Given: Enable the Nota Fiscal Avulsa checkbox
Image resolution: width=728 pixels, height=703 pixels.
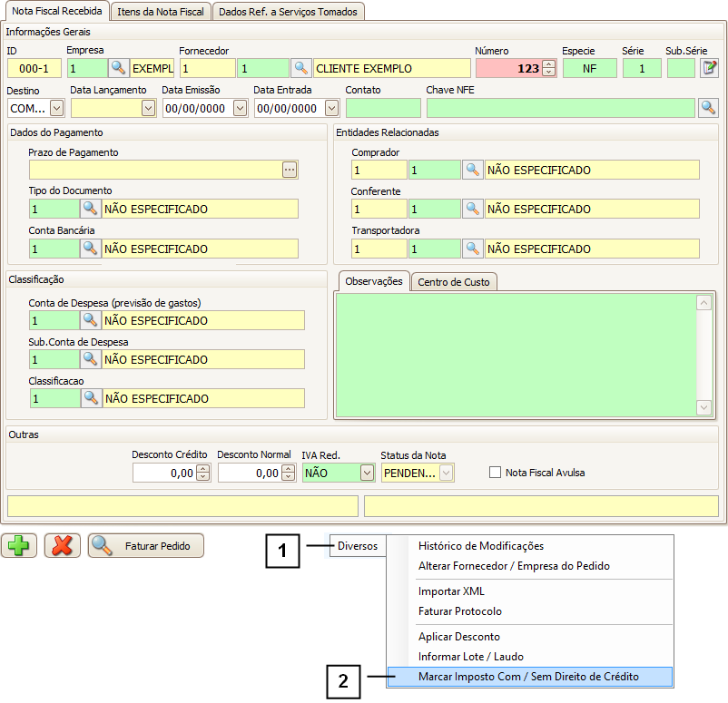Looking at the screenshot, I should [x=495, y=472].
